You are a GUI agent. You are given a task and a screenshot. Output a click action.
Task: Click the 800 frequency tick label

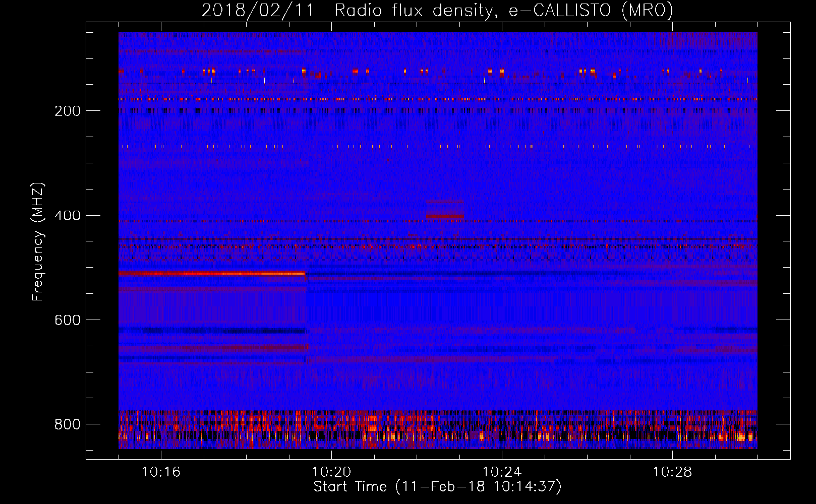coord(68,425)
